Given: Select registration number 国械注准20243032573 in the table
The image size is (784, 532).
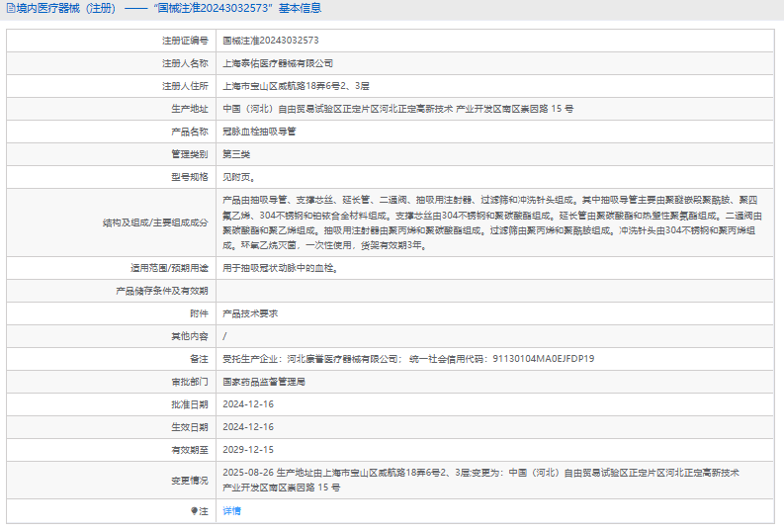Looking at the screenshot, I should coord(270,41).
